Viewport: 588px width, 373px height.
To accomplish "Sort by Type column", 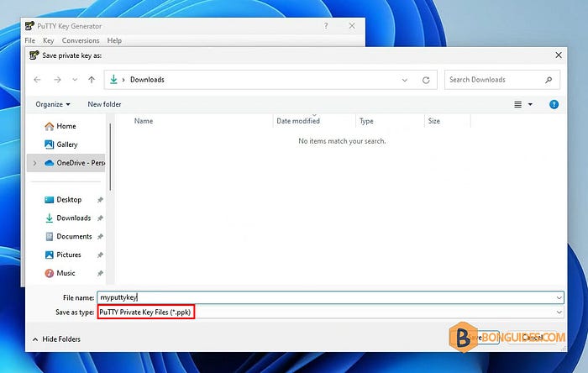I will [x=366, y=121].
